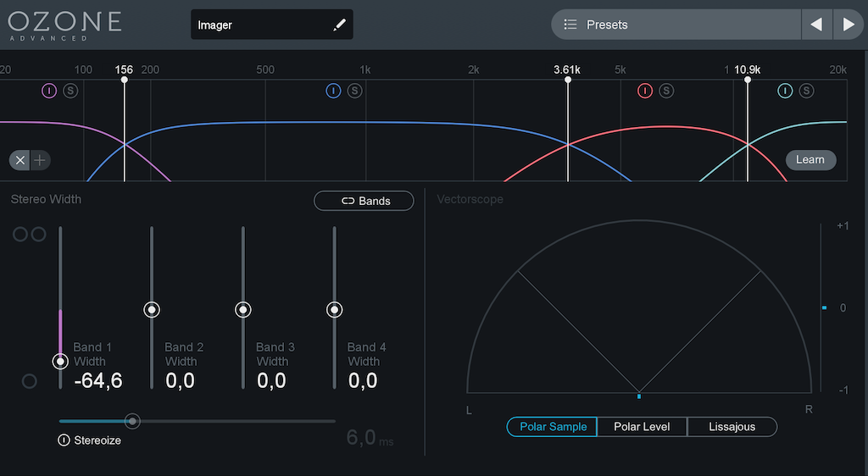
Task: Solo the teal high band
Action: tap(806, 91)
